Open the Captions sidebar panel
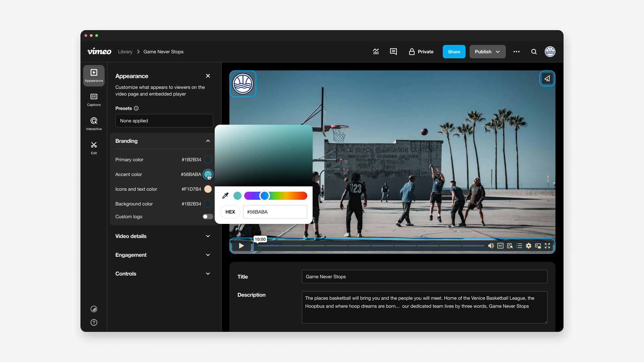 94,100
